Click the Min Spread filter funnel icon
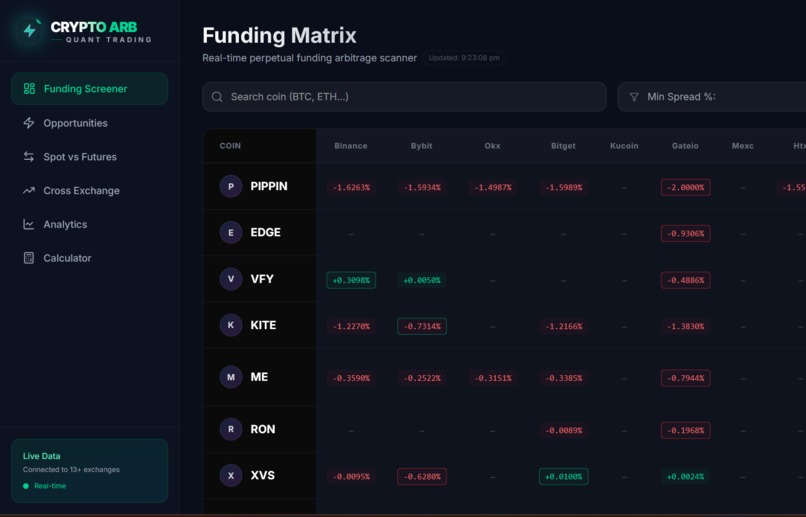Screen dimensions: 806x517 [x=634, y=97]
